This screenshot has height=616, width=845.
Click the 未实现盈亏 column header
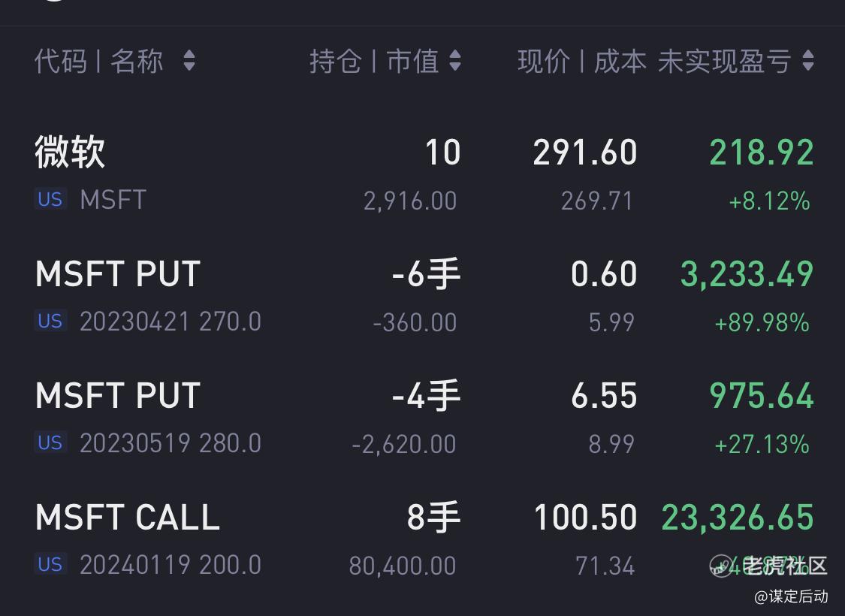724,60
